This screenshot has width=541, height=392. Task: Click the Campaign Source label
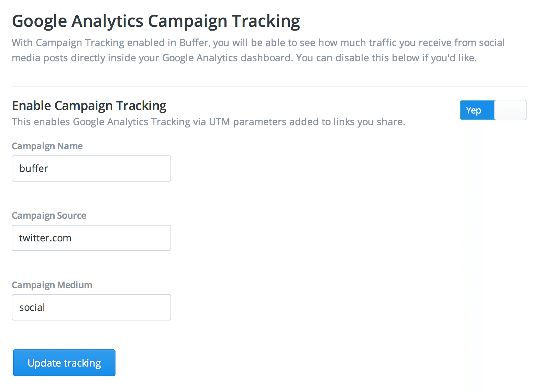pyautogui.click(x=49, y=215)
